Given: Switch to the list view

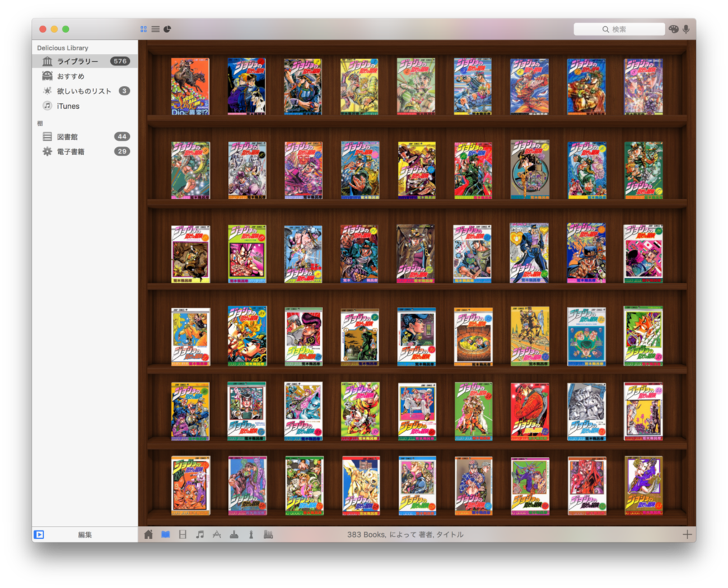Looking at the screenshot, I should pos(155,29).
